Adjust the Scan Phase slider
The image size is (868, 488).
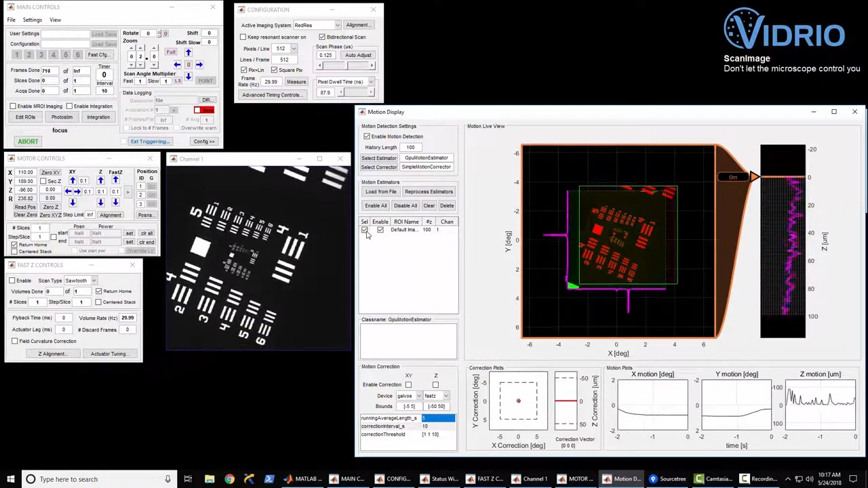pyautogui.click(x=346, y=66)
